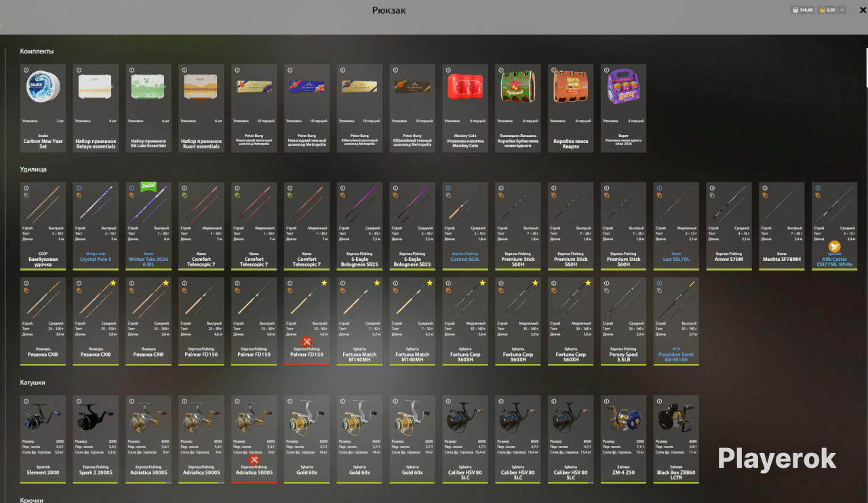Viewport: 868px width, 503px height.
Task: Select the Persey Spod 3.5LB rod
Action: coord(623,321)
